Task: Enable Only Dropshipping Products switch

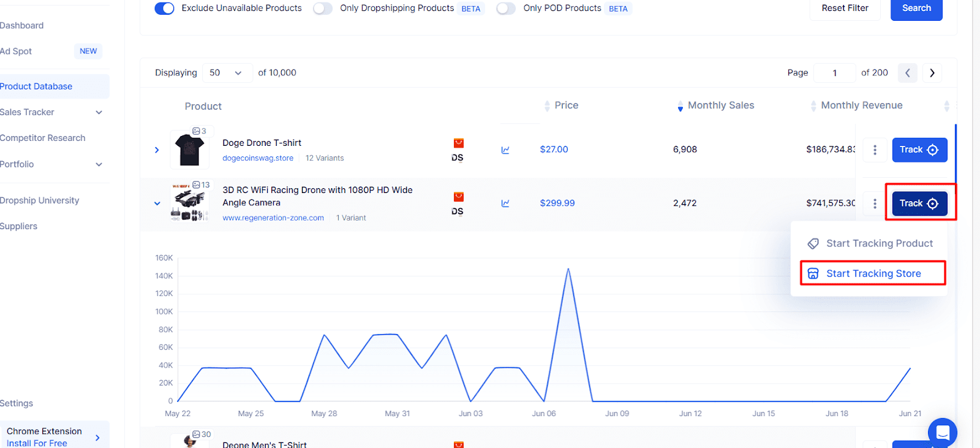Action: click(323, 9)
